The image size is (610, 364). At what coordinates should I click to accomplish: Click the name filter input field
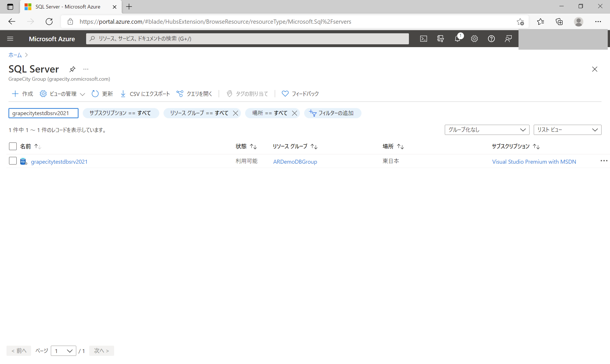coord(43,113)
